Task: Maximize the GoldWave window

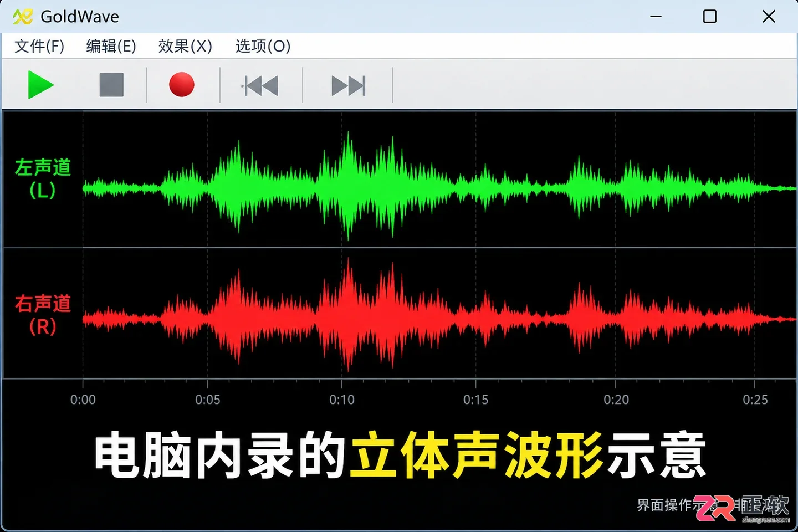Action: coord(710,17)
